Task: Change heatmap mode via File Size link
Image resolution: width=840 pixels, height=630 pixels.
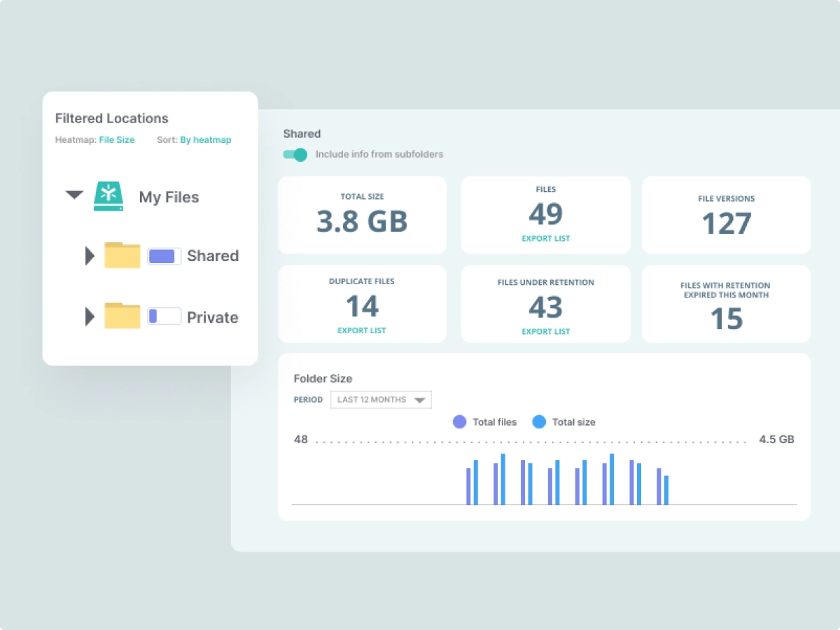Action: click(115, 139)
